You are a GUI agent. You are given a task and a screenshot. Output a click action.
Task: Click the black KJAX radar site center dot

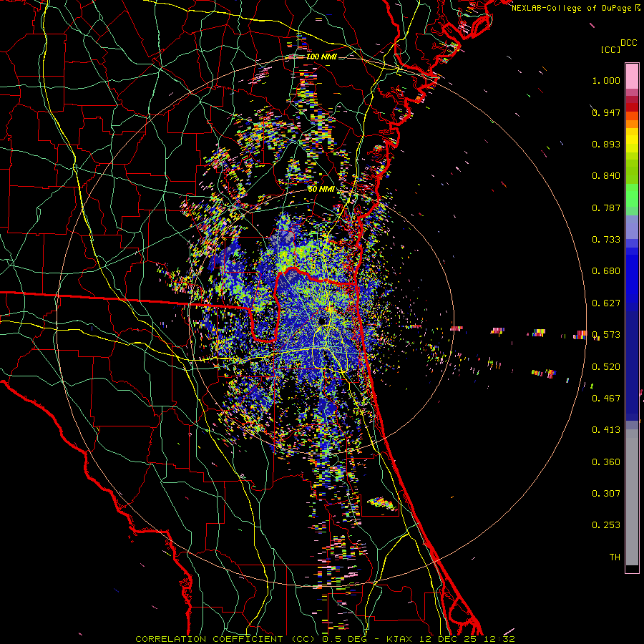(x=321, y=321)
